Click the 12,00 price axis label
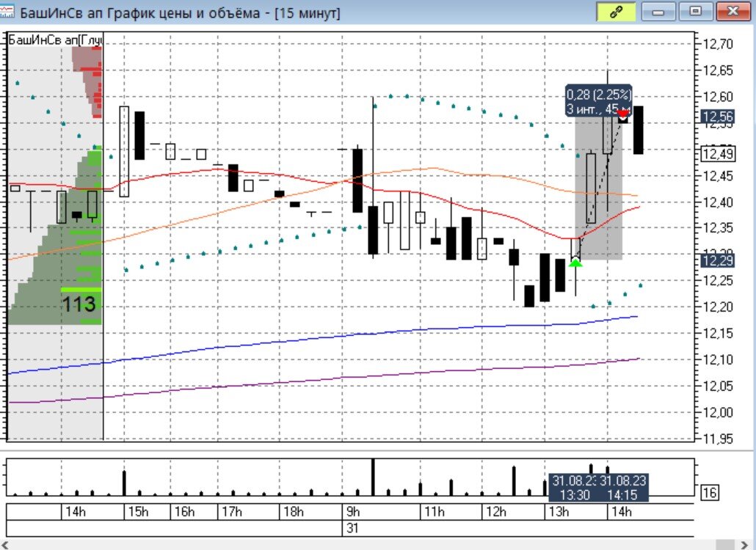 click(x=717, y=412)
